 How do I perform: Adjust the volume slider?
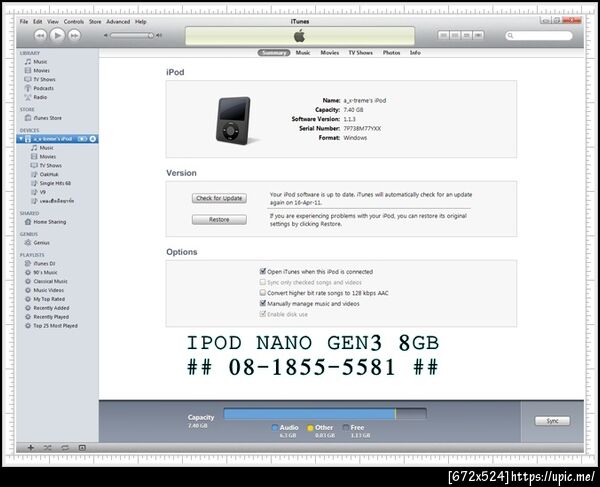[132, 36]
